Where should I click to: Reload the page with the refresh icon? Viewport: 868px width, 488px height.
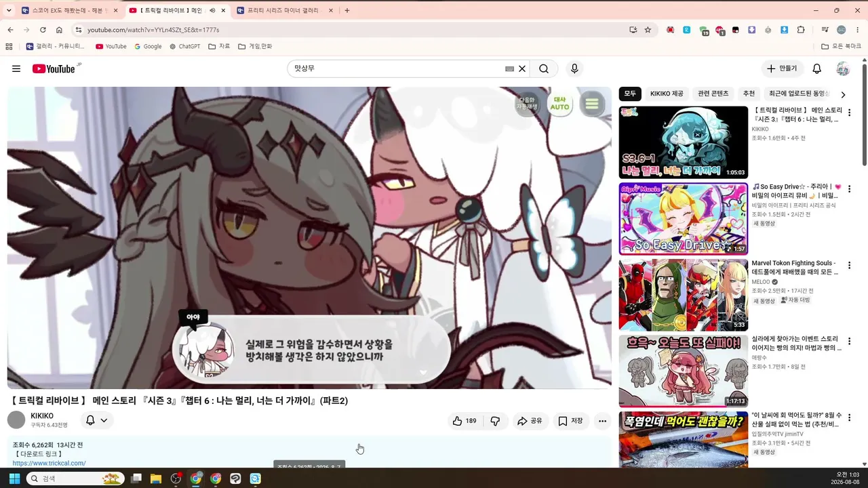click(43, 30)
